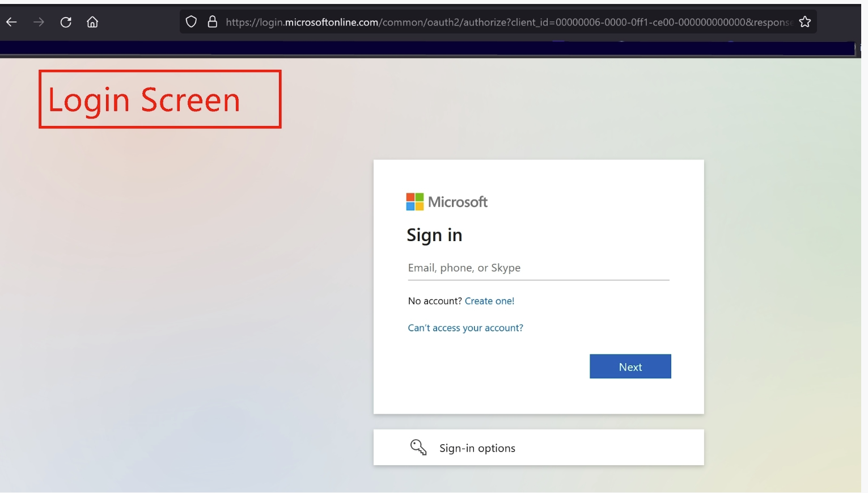Click the Login Screen annotation box
The image size is (868, 493).
pyautogui.click(x=159, y=99)
